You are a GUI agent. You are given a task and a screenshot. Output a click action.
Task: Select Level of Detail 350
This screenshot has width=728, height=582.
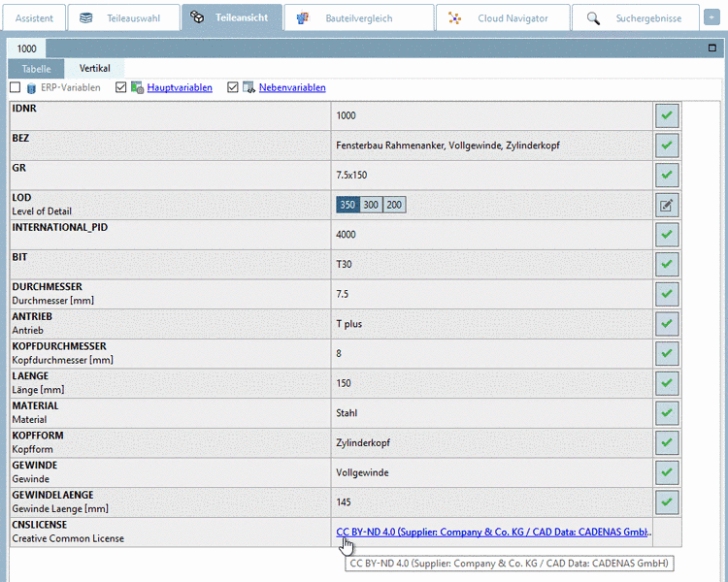pyautogui.click(x=347, y=205)
